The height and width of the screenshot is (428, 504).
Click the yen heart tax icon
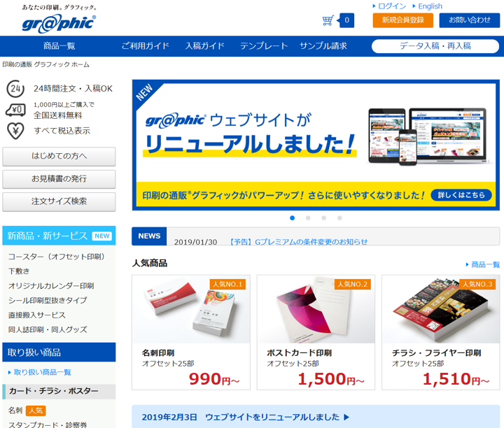15,131
